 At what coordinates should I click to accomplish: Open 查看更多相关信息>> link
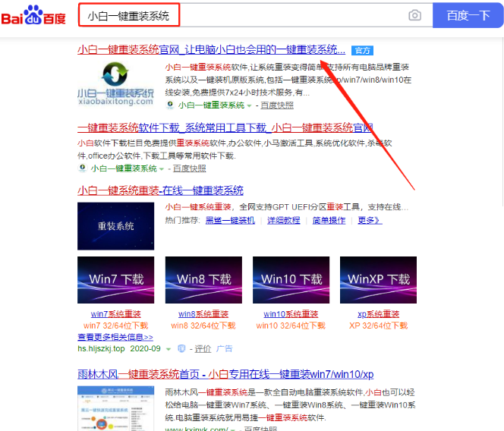[115, 337]
